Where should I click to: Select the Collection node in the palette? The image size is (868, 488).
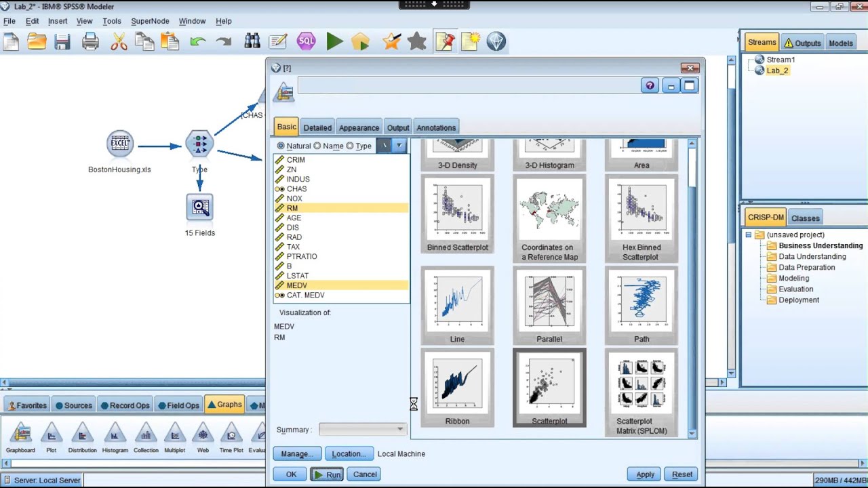(146, 437)
